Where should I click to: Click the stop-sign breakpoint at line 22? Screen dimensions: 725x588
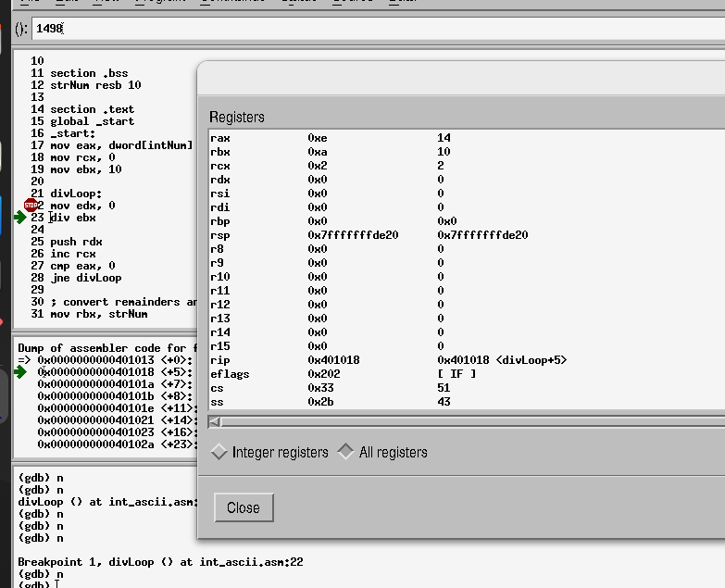point(31,205)
